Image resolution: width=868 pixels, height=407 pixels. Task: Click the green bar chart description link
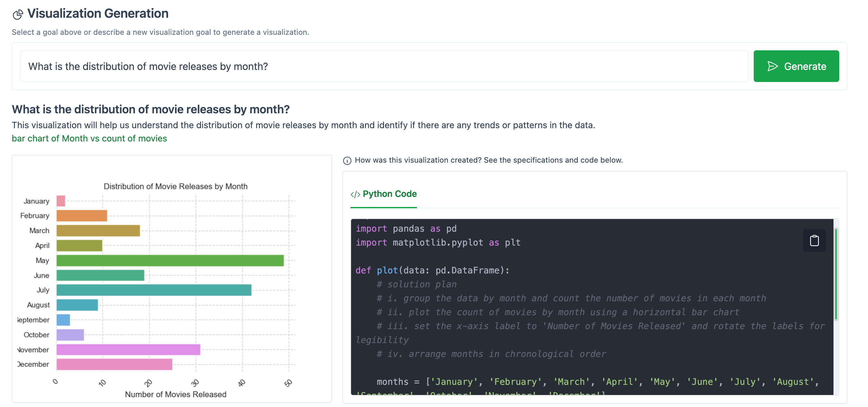89,139
